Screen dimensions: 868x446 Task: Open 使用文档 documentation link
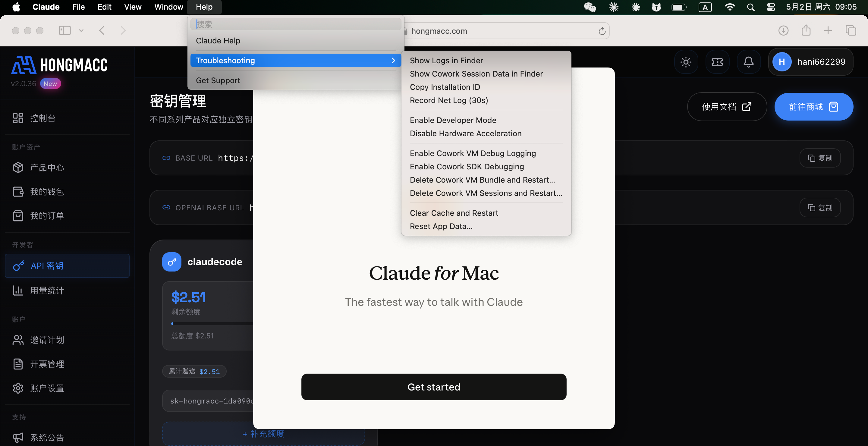(727, 107)
